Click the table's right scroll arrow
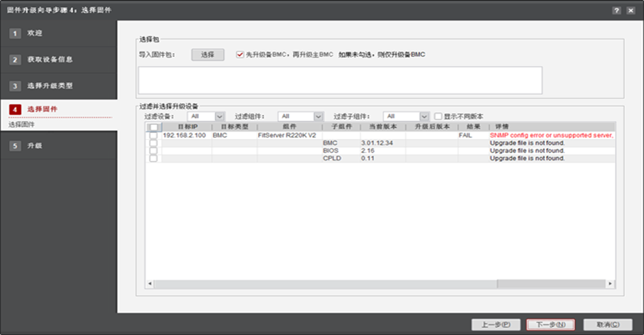This screenshot has height=335, width=644. [x=610, y=284]
